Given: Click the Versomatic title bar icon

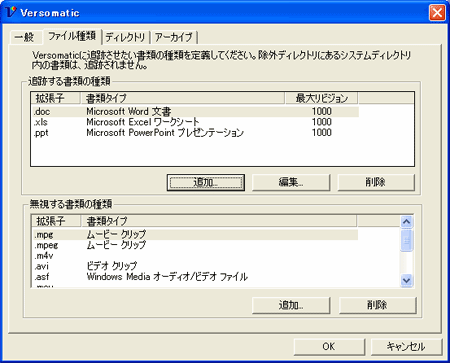Looking at the screenshot, I should [11, 12].
